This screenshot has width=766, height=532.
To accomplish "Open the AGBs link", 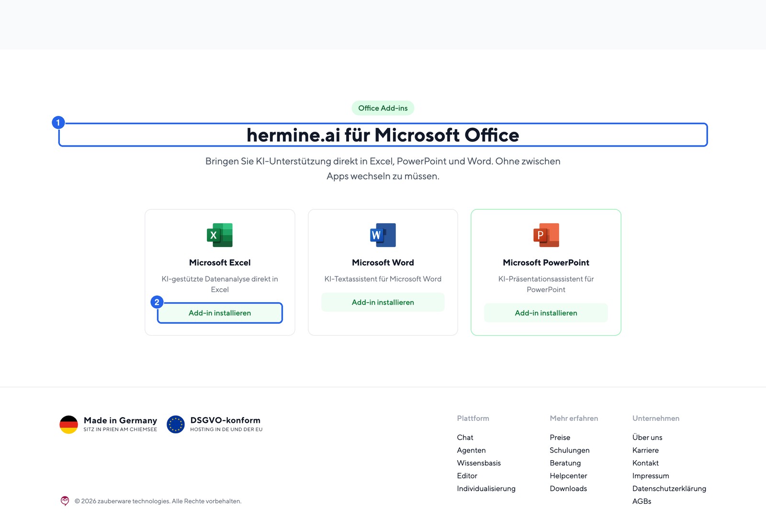I will point(642,501).
